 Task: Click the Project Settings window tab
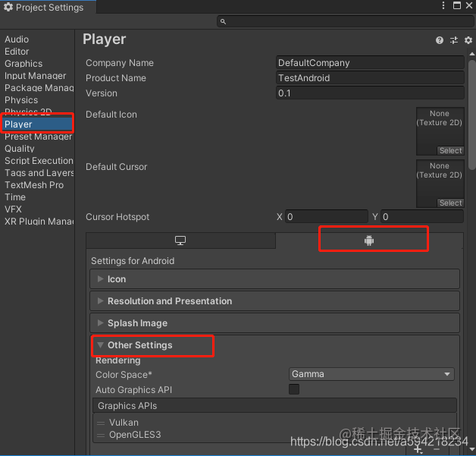tap(48, 7)
